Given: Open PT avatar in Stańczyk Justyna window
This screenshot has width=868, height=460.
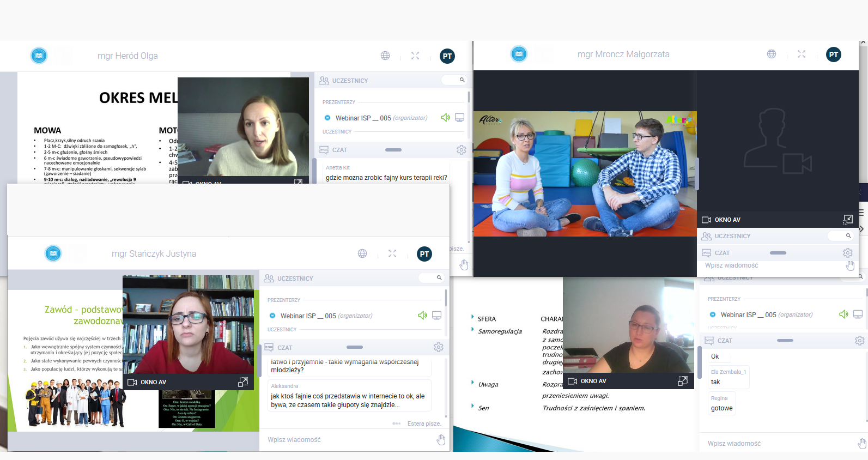Looking at the screenshot, I should [424, 254].
